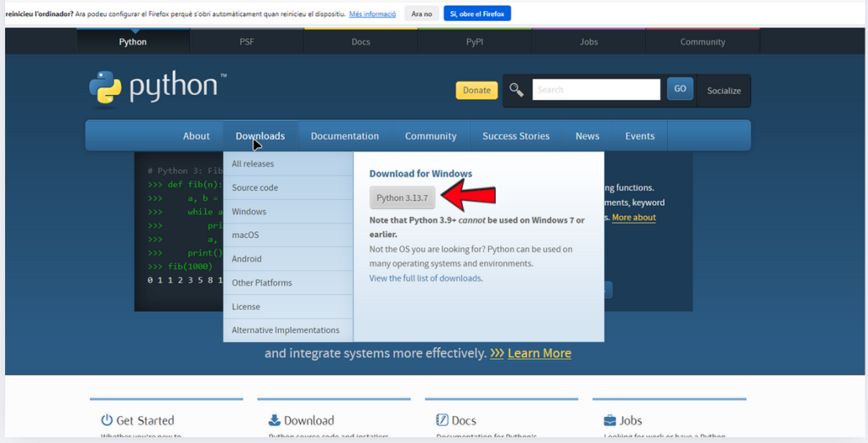Open the PyPI tab in top bar
Screen dimensions: 868x443
point(475,42)
